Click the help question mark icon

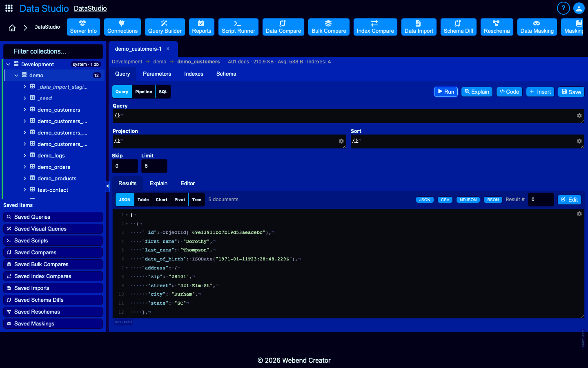pos(563,8)
